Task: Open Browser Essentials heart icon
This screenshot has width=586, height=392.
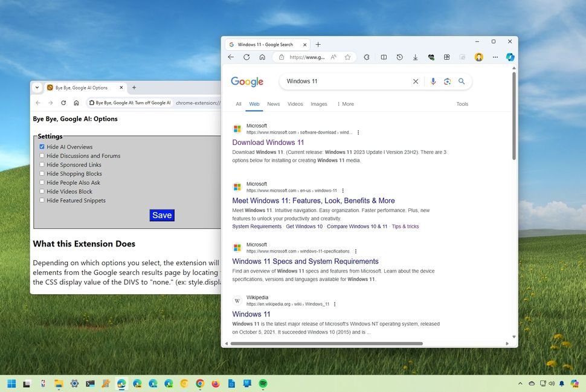Action: (x=431, y=57)
